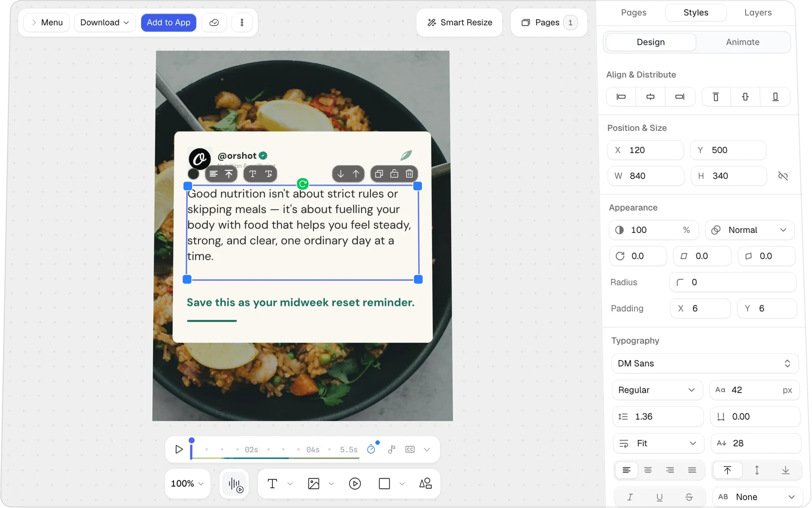
Task: Click the Smart Resize button
Action: pyautogui.click(x=460, y=22)
